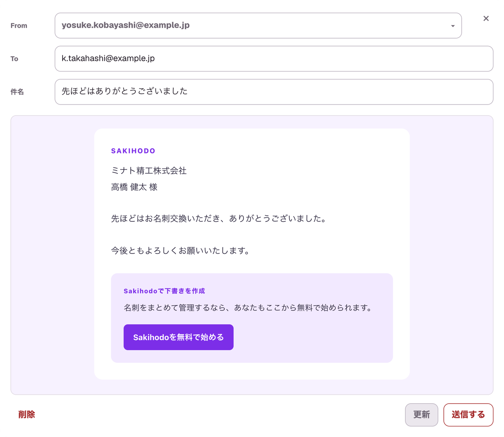
Task: Click the Sakihodoで下書きを作成 caption
Action: pyautogui.click(x=164, y=291)
